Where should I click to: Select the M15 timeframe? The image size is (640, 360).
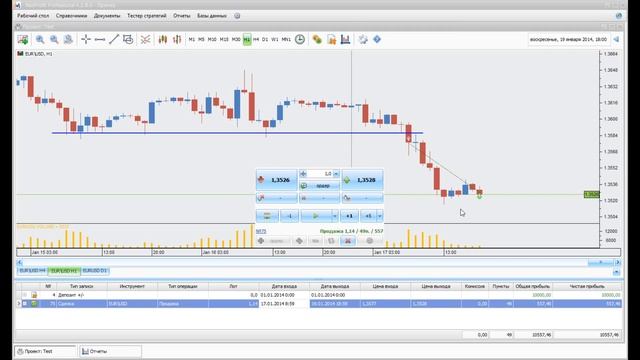(224, 39)
